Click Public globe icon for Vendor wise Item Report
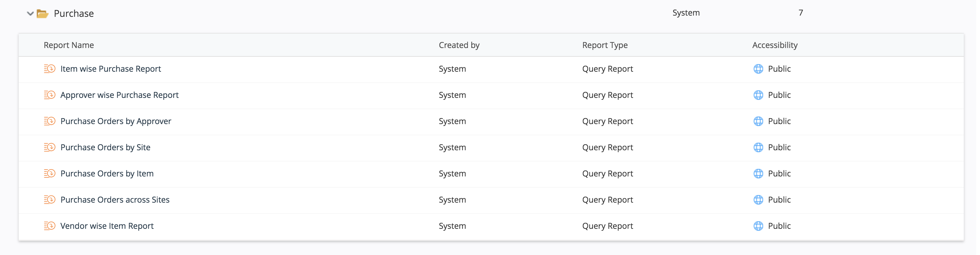This screenshot has width=980, height=255. [758, 226]
